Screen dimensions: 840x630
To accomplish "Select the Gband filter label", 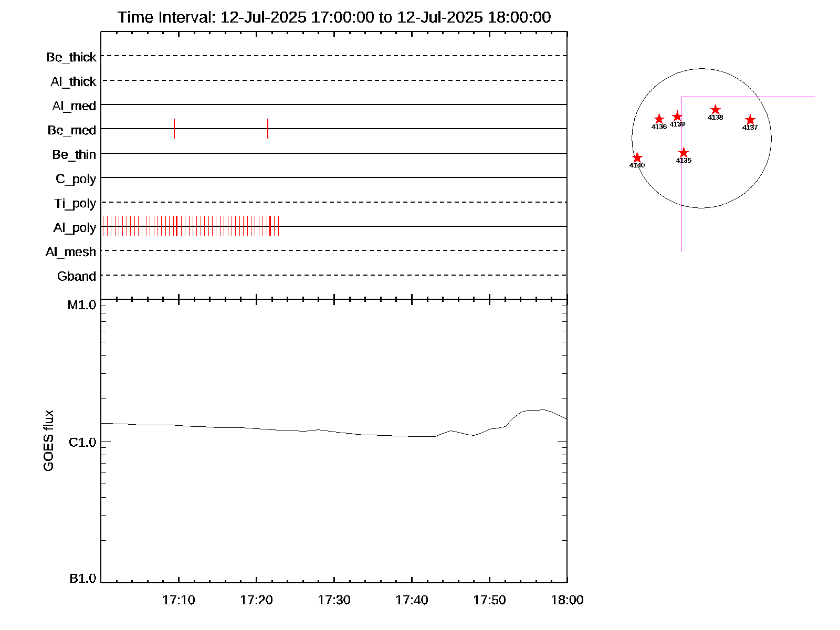I will click(77, 277).
